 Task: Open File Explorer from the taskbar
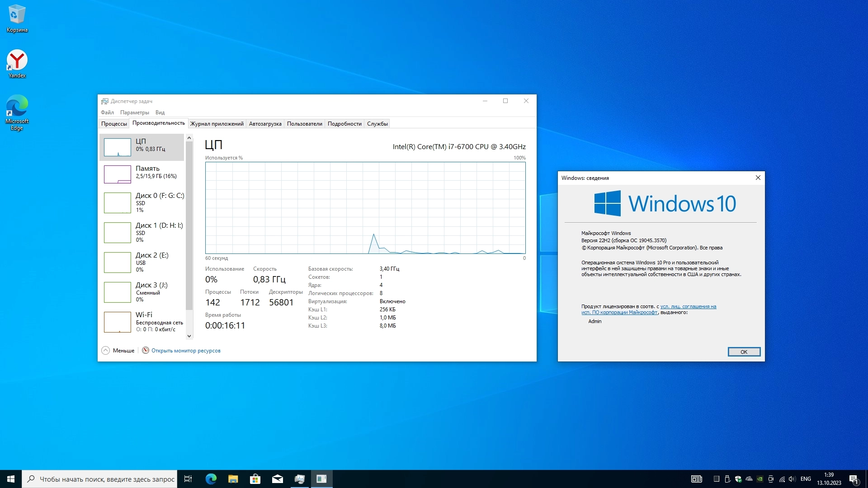click(233, 479)
